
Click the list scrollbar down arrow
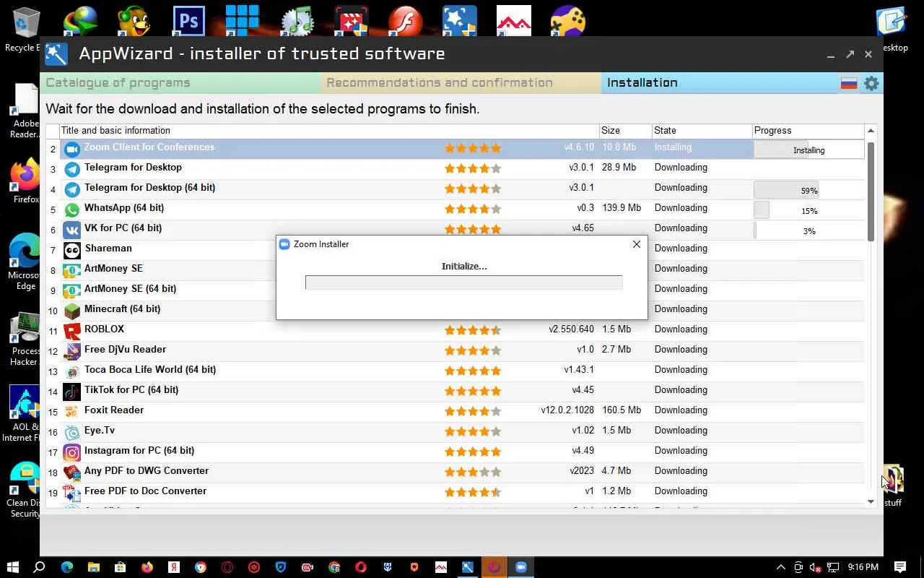871,501
